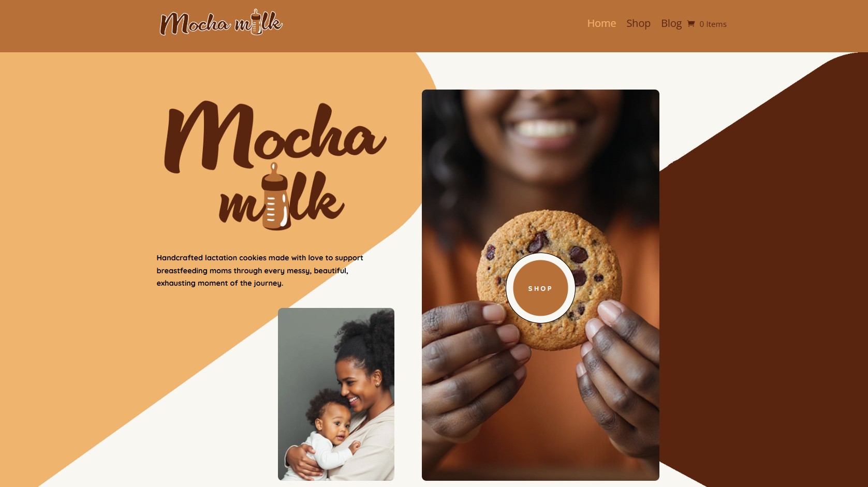Select the round SHOP button on cookie

coord(540,288)
